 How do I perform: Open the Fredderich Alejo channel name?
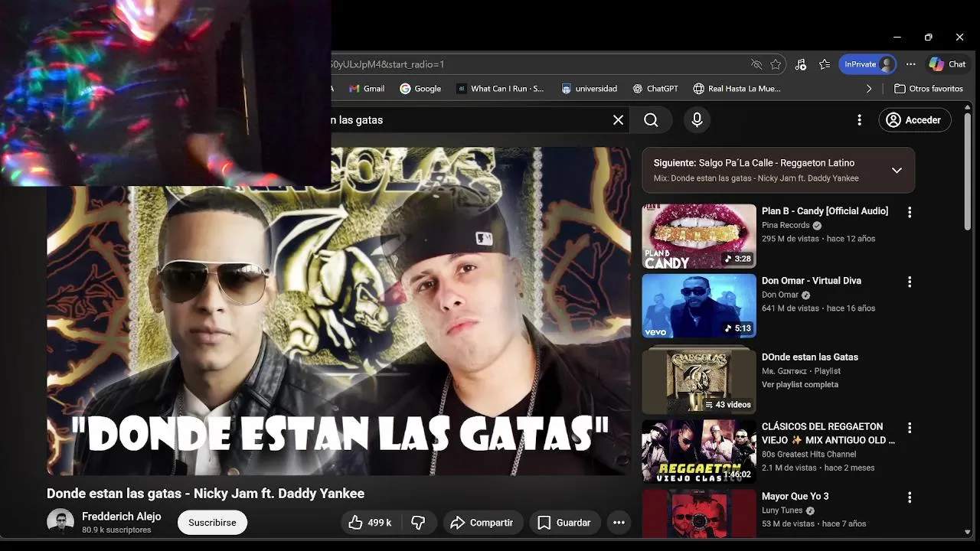click(x=122, y=517)
